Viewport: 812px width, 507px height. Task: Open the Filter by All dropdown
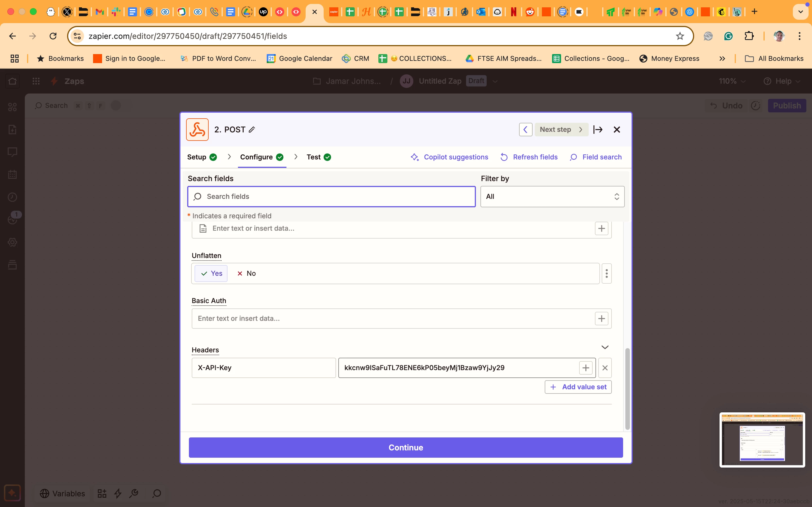(552, 197)
